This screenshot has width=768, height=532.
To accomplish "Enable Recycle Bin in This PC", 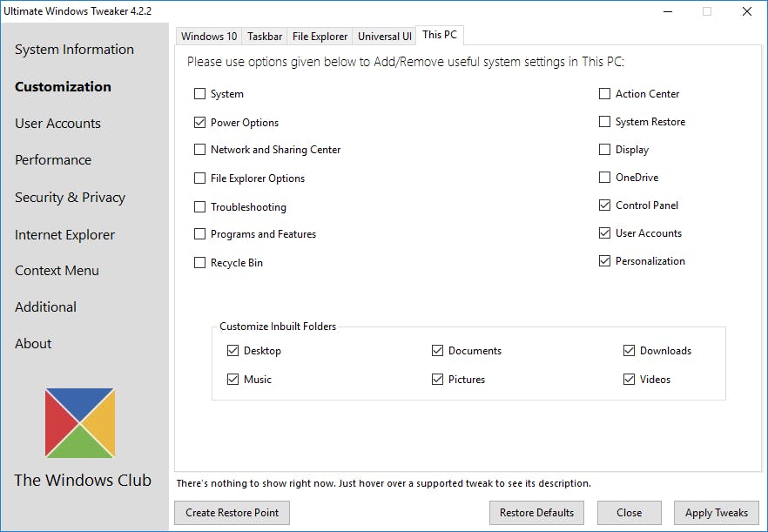I will (200, 263).
